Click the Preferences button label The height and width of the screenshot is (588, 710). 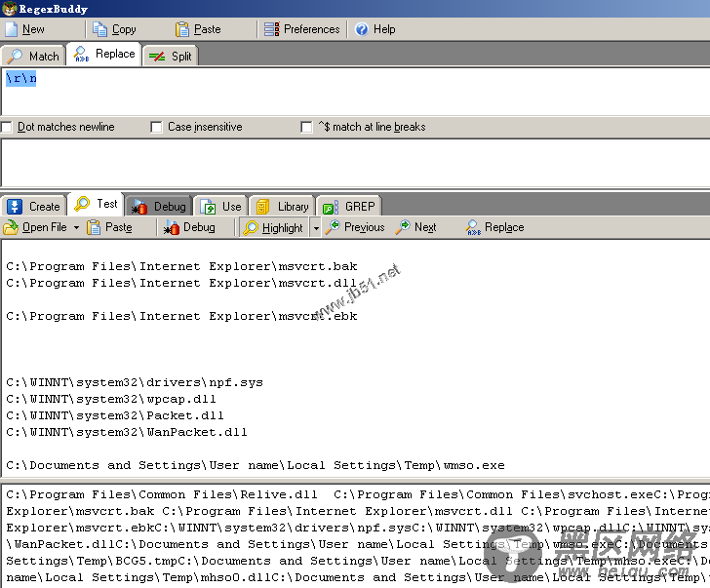[311, 29]
